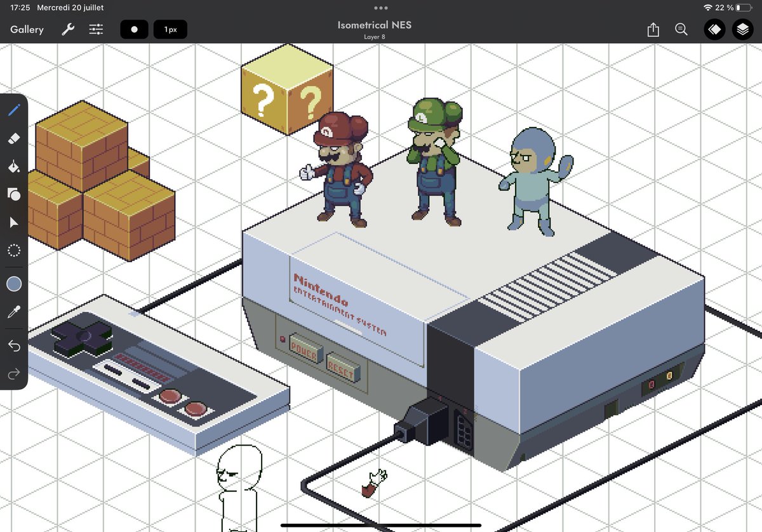Tap the question mark block on canvas
The width and height of the screenshot is (762, 532).
click(x=287, y=90)
